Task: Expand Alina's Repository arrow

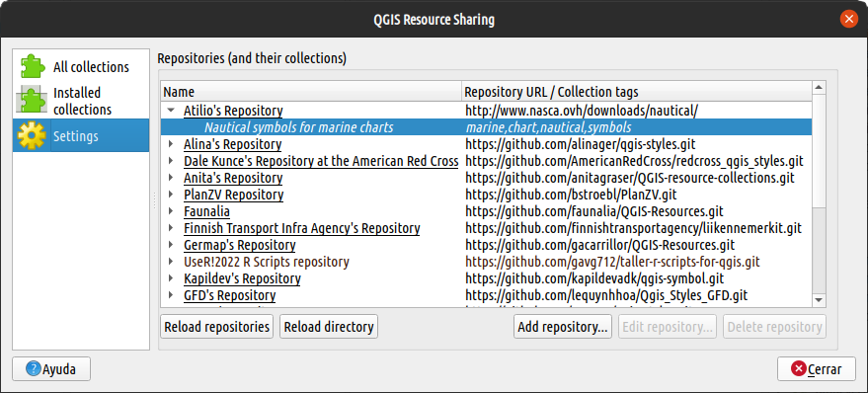Action: tap(171, 144)
